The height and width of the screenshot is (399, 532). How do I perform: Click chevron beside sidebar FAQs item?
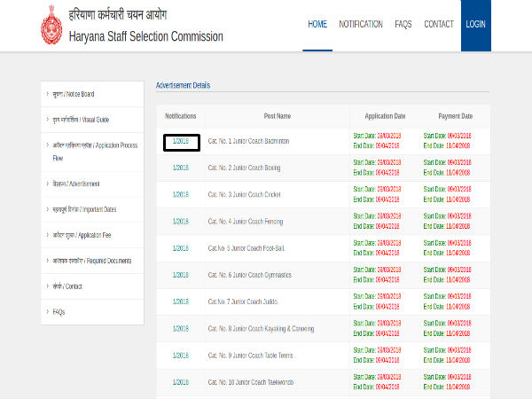(48, 311)
